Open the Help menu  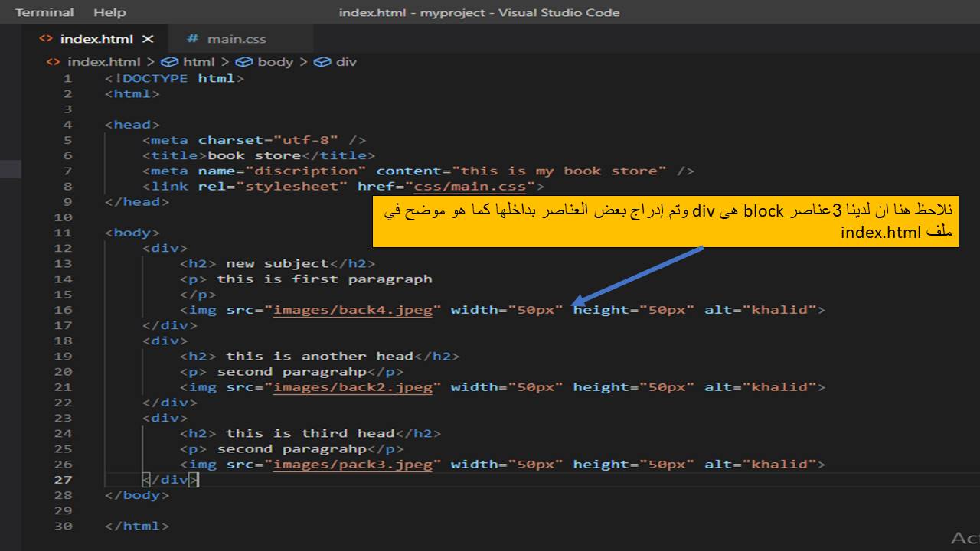[x=109, y=12]
